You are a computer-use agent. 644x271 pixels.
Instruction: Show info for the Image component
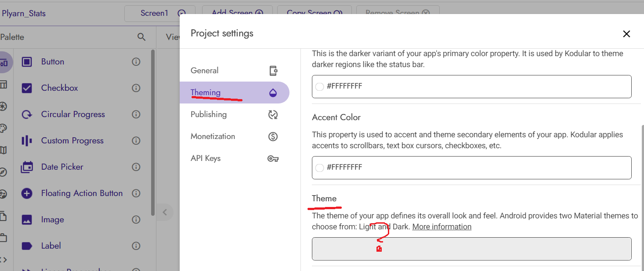click(x=136, y=220)
